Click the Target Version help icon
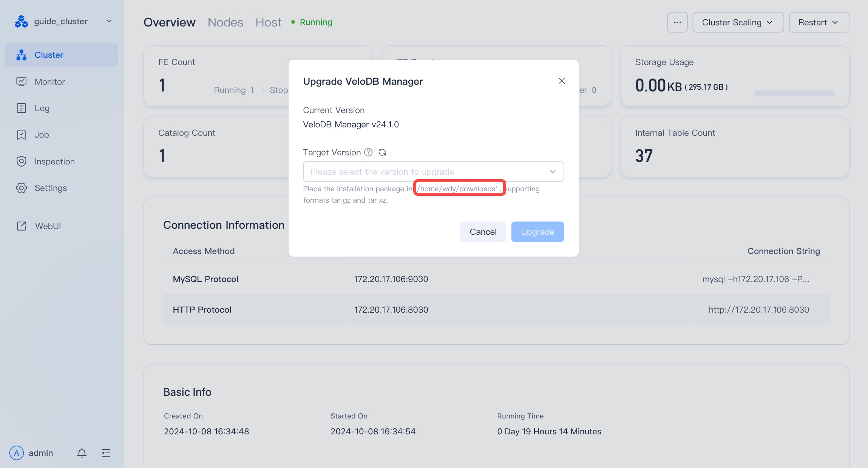 (x=368, y=152)
